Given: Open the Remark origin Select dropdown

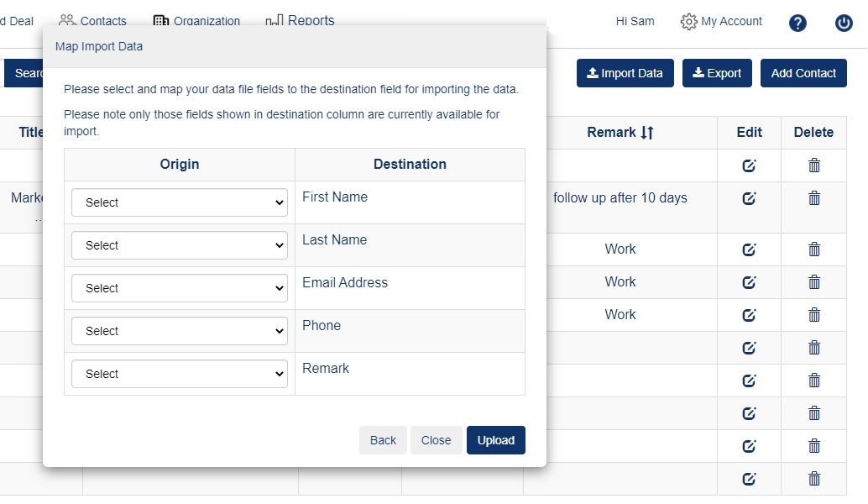Looking at the screenshot, I should pyautogui.click(x=179, y=374).
